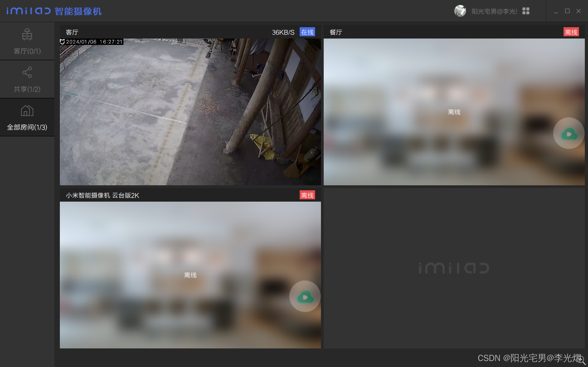Click the grid layout icon in title bar
Viewport: 588px width, 367px height.
(x=526, y=11)
